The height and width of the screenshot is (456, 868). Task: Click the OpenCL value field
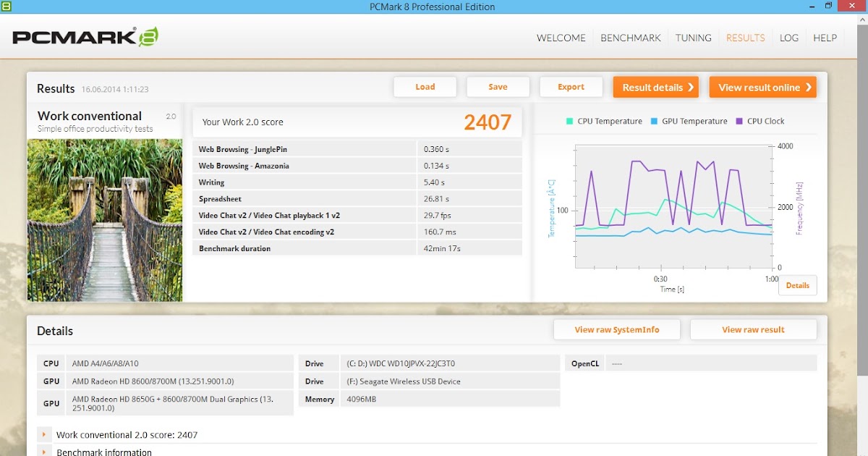[x=710, y=363]
